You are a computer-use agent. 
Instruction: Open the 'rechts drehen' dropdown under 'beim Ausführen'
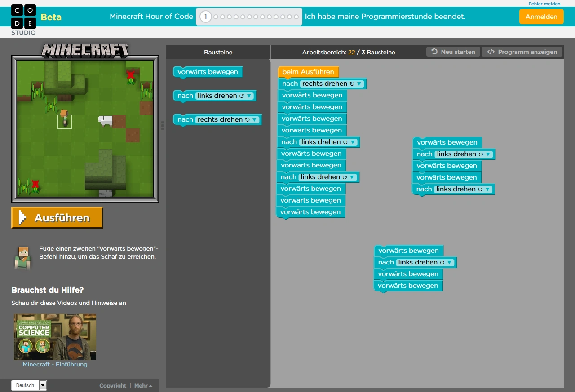click(x=332, y=84)
